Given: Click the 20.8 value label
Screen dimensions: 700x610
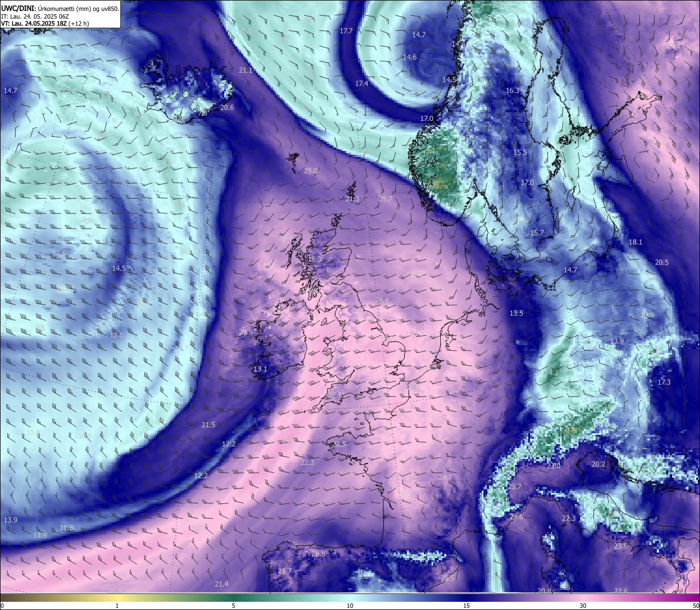Looking at the screenshot, I should point(544,591).
